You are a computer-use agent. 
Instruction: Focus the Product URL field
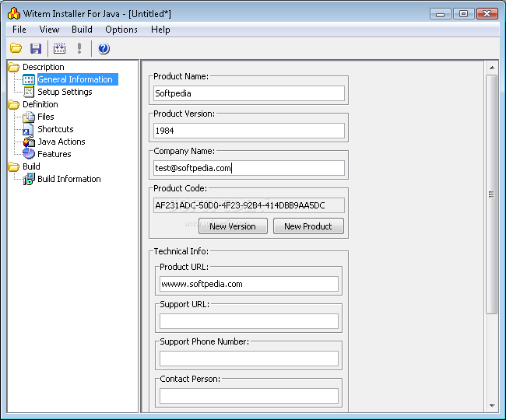tap(249, 284)
